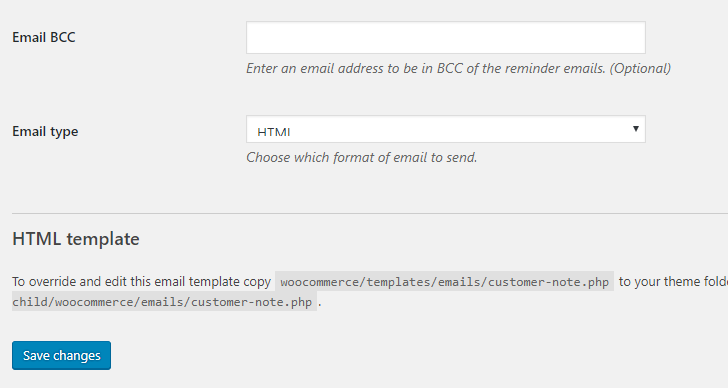Focus the empty text box beside Email BCC
728x388 pixels.
coord(446,37)
